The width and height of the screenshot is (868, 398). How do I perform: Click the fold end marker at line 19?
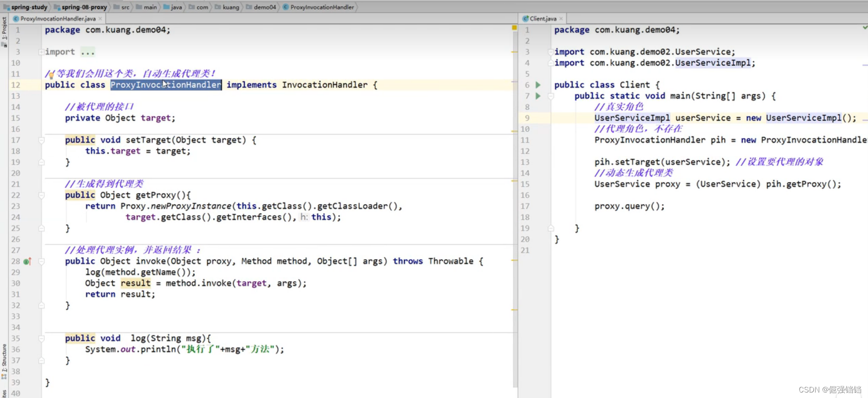tap(41, 162)
